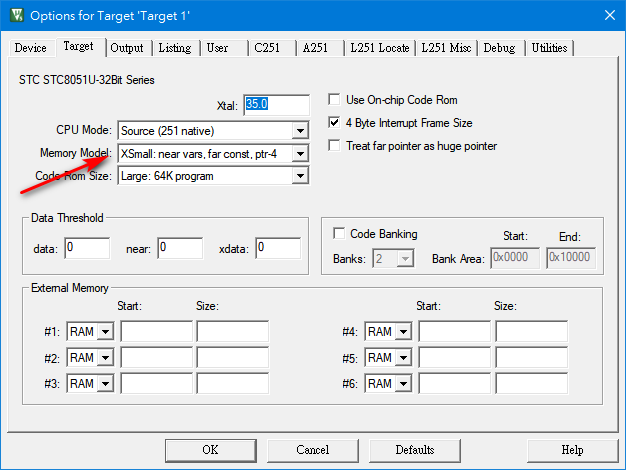Screen dimensions: 626x470
Task: Click external memory #2 Size field
Action: [x=233, y=357]
